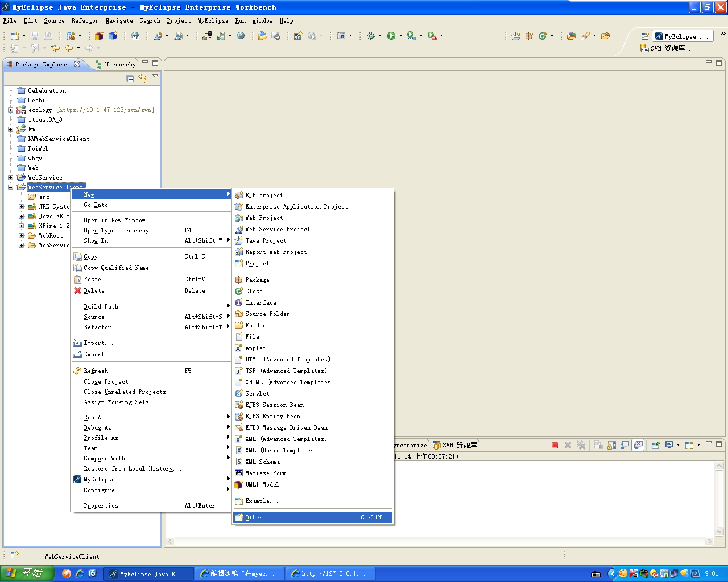The height and width of the screenshot is (582, 728).
Task: Click http://127.0.0.1 taskbar button
Action: click(330, 573)
